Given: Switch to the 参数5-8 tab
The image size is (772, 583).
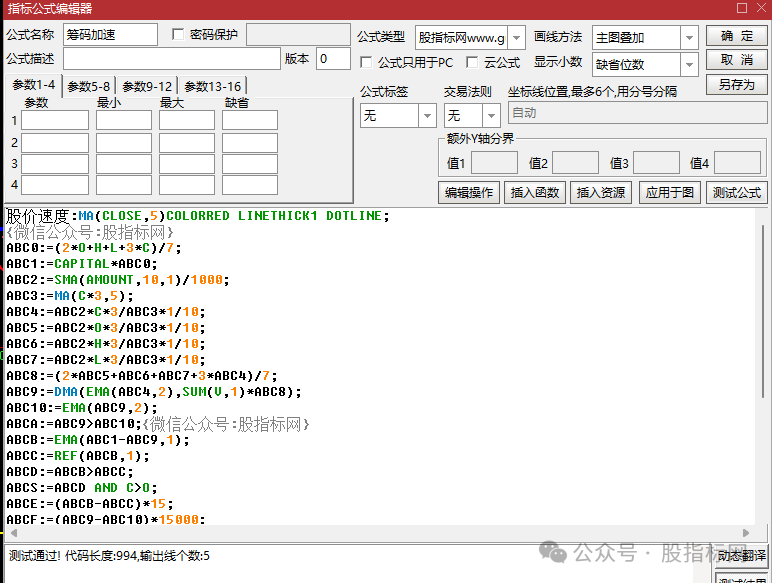Looking at the screenshot, I should point(89,87).
